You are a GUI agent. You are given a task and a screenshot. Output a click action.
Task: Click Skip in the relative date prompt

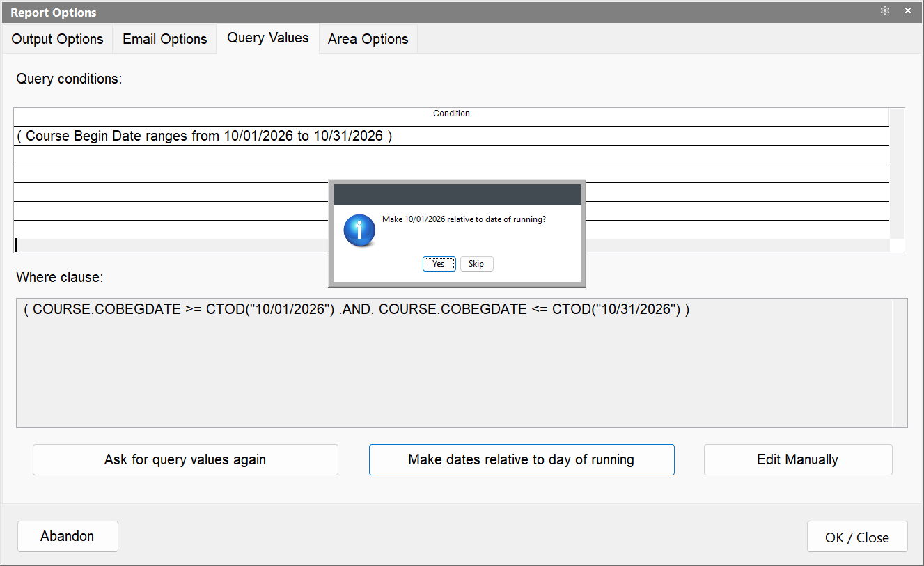coord(476,264)
